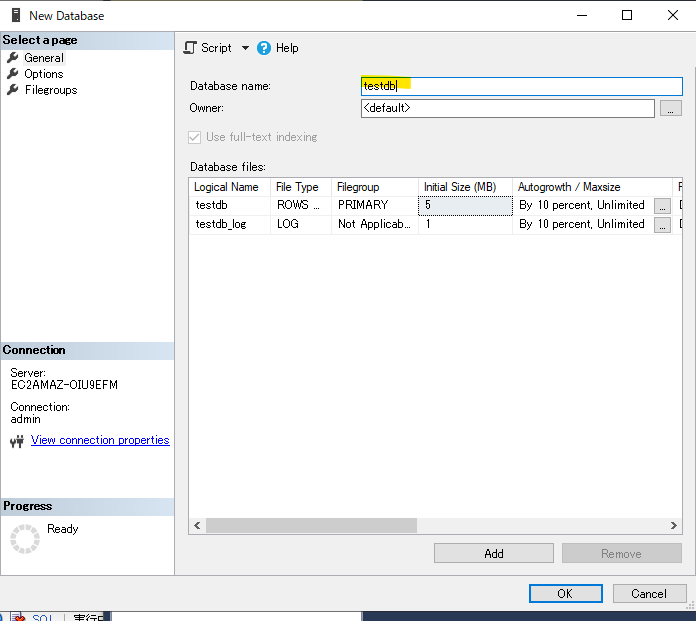Click the Owner input field
Viewport: 696px width, 621px height.
[507, 108]
